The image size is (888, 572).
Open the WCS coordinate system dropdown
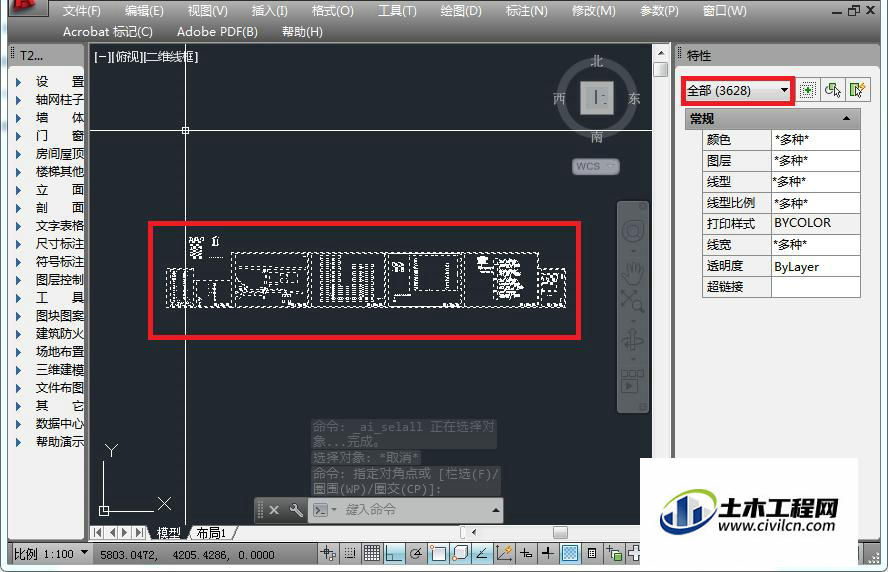point(596,167)
